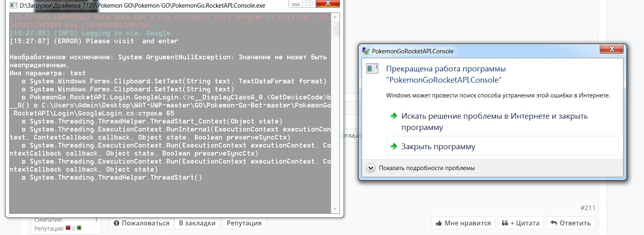644x235 pixels.
Task: Click the 'Репутация:' label in user card
Action: (x=49, y=228)
